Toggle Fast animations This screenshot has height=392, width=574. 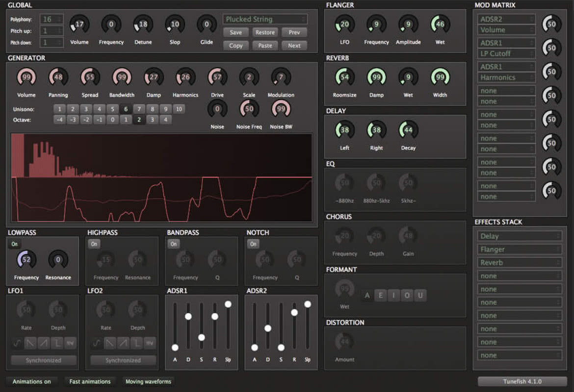click(90, 381)
